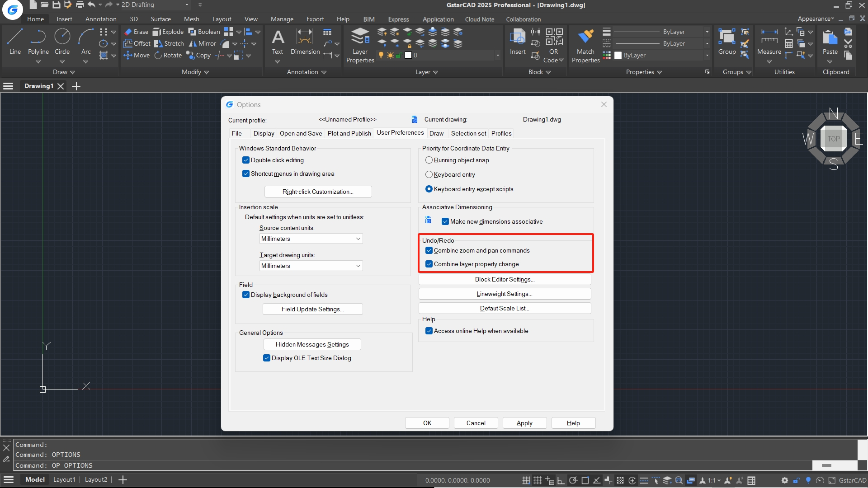Expand the Draw panel options

(71, 72)
